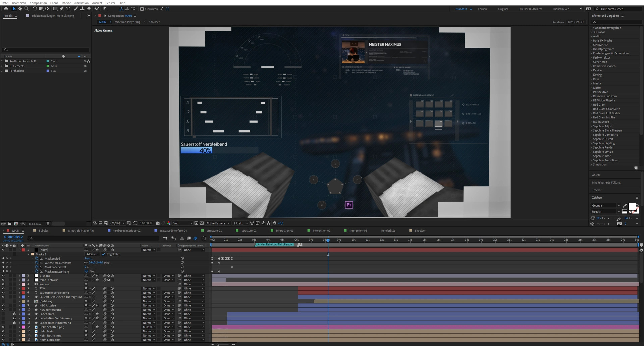The width and height of the screenshot is (644, 346).
Task: Switch to the Bubbles timeline tab
Action: (43, 231)
